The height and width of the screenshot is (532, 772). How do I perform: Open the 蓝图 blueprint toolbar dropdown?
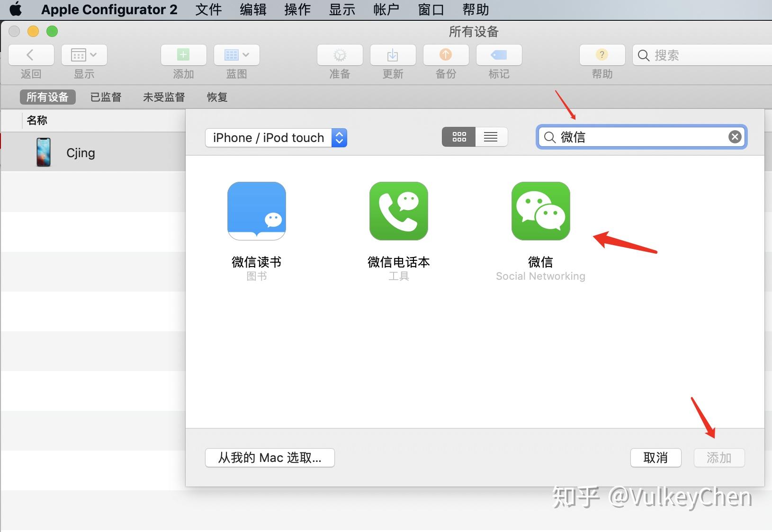[237, 55]
